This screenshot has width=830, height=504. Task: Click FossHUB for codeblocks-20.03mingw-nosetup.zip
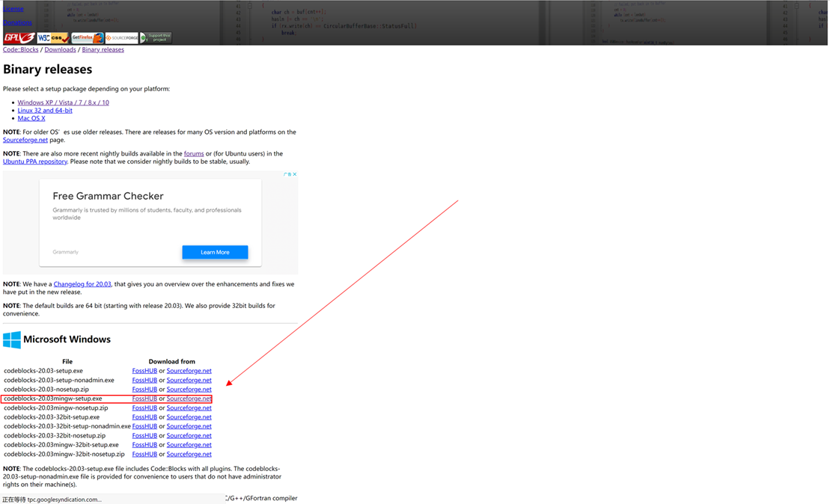pos(144,408)
